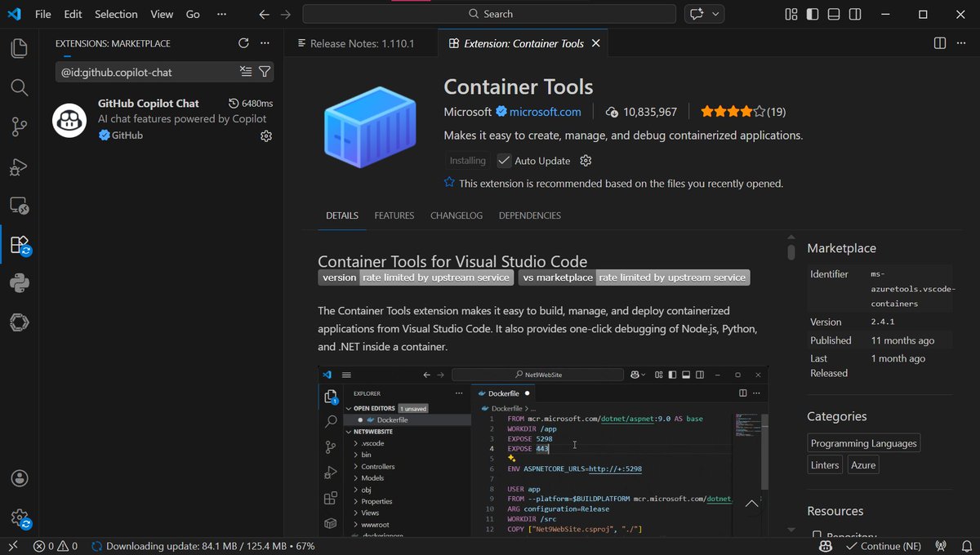
Task: Open the Manage gear in activity bar
Action: tap(19, 517)
